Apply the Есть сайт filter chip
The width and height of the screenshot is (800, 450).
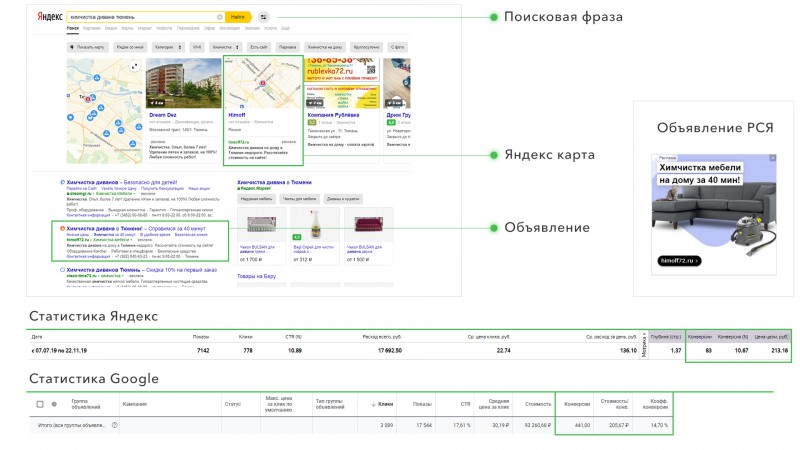point(259,47)
